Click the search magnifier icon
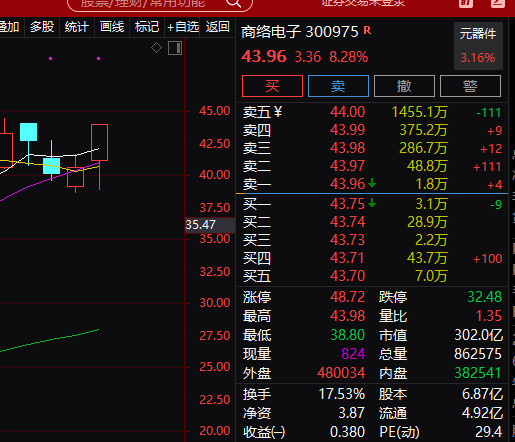 (233, 3)
